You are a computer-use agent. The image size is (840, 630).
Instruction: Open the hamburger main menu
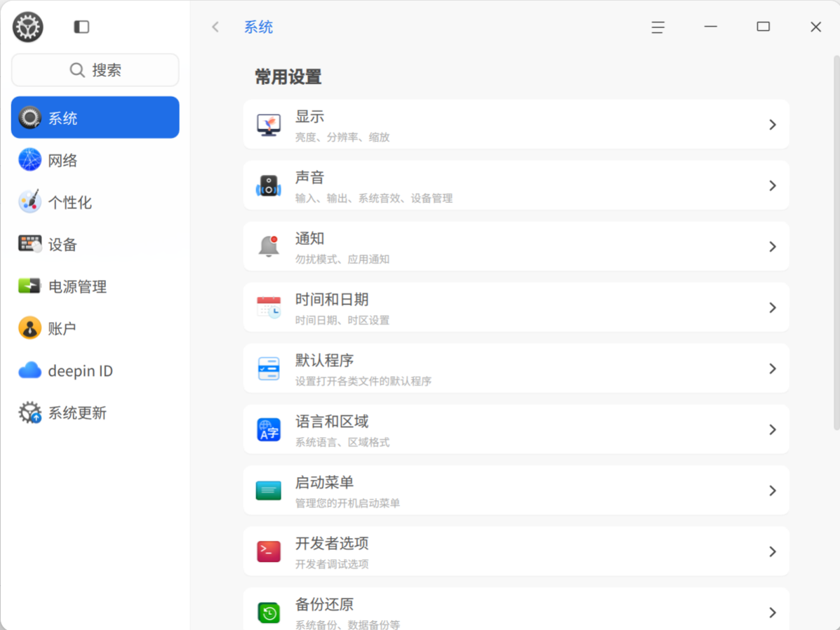click(658, 27)
